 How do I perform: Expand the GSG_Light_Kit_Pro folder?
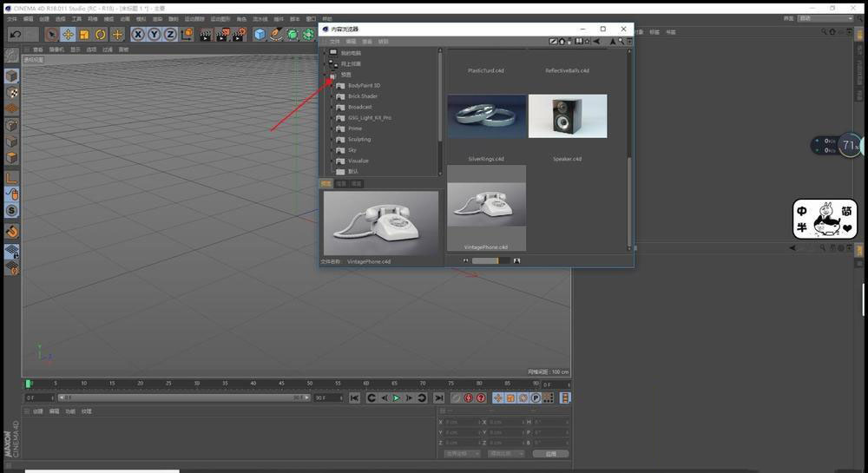tap(332, 118)
